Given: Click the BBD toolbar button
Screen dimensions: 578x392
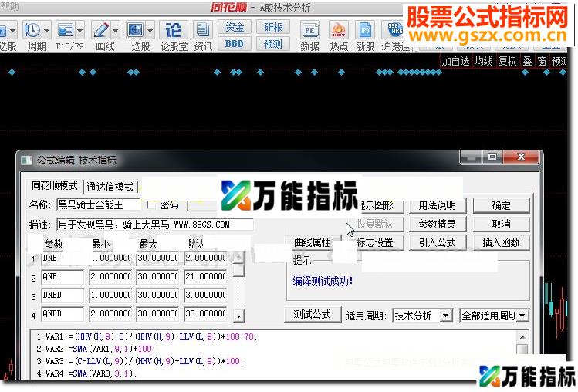Looking at the screenshot, I should coord(235,44).
